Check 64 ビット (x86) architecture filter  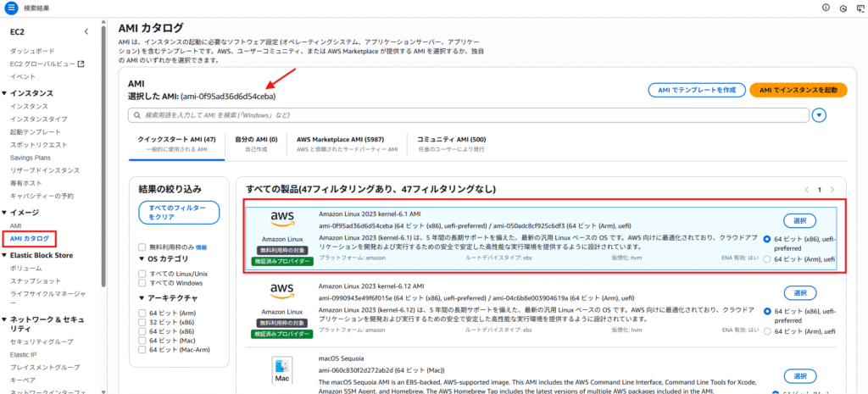tap(142, 331)
